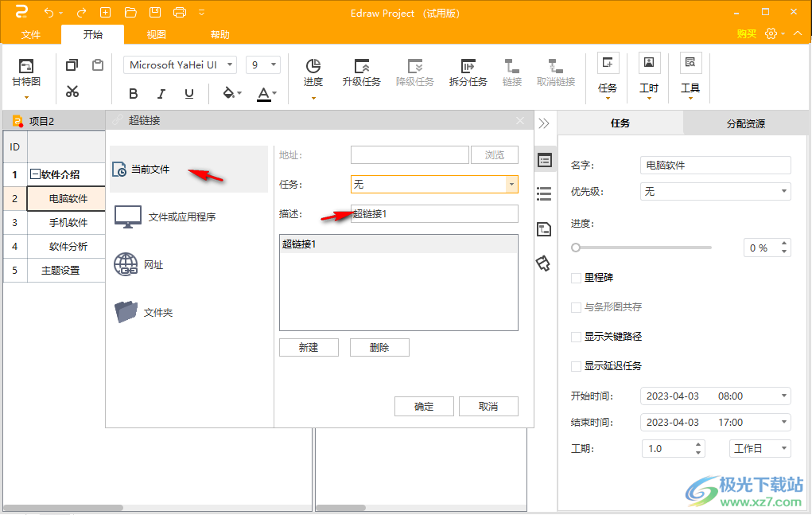This screenshot has width=812, height=515.
Task: Open the 进度 progress tool
Action: coord(313,78)
